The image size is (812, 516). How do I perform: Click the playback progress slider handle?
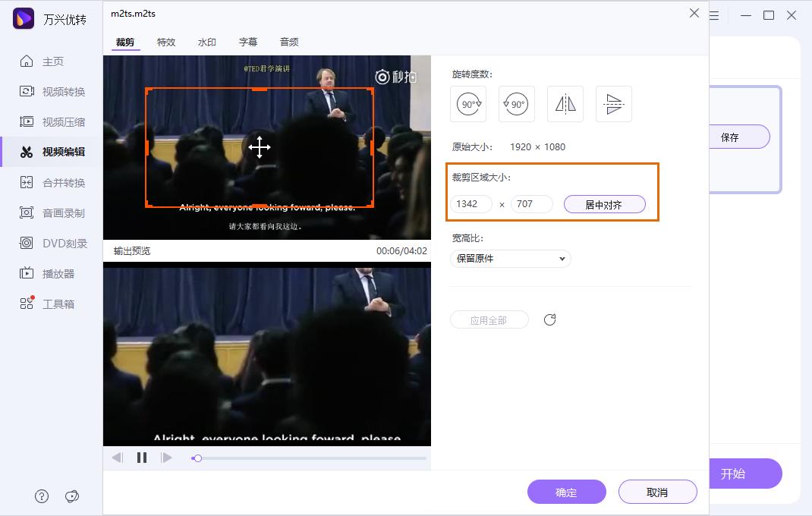point(197,458)
